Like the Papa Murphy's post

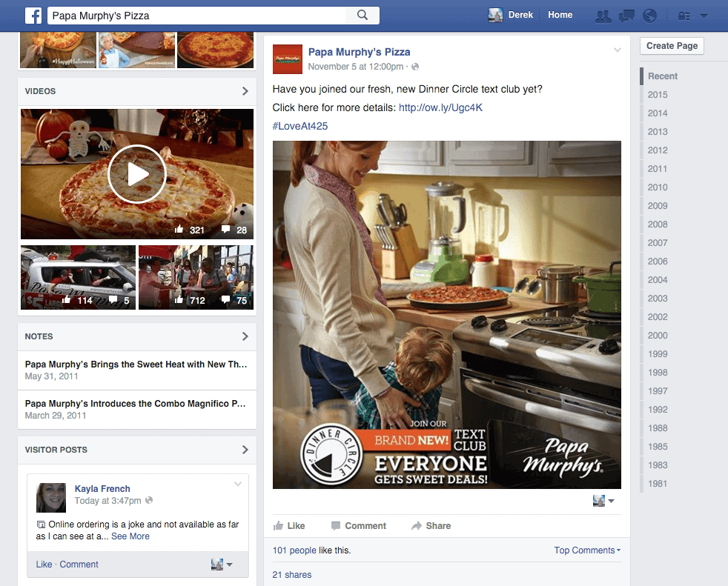click(289, 526)
